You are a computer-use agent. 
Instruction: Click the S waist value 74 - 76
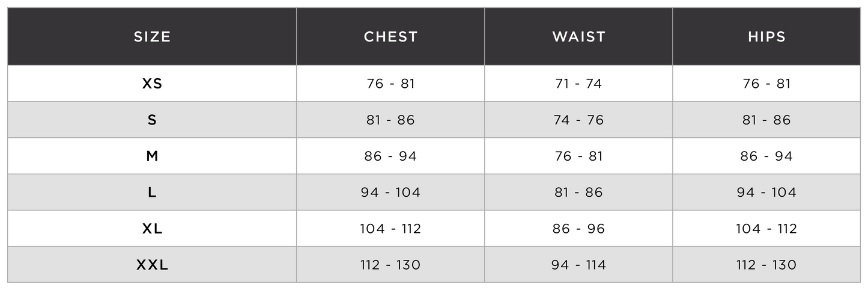[x=578, y=120]
